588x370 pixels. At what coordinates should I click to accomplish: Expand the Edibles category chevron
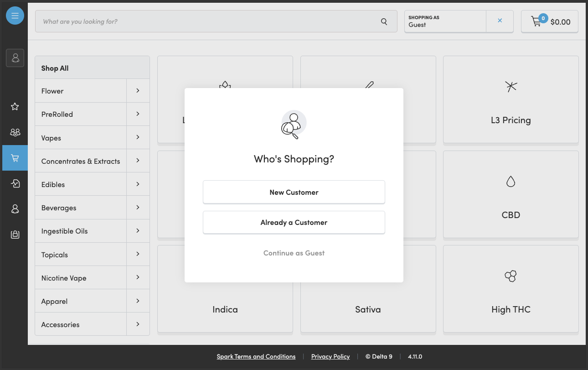138,184
